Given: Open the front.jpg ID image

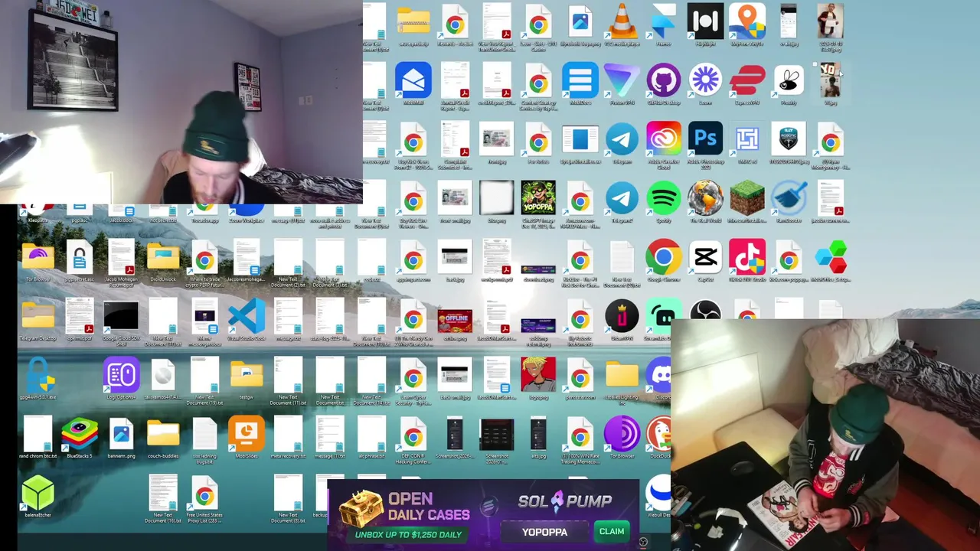Looking at the screenshot, I should coord(497,140).
